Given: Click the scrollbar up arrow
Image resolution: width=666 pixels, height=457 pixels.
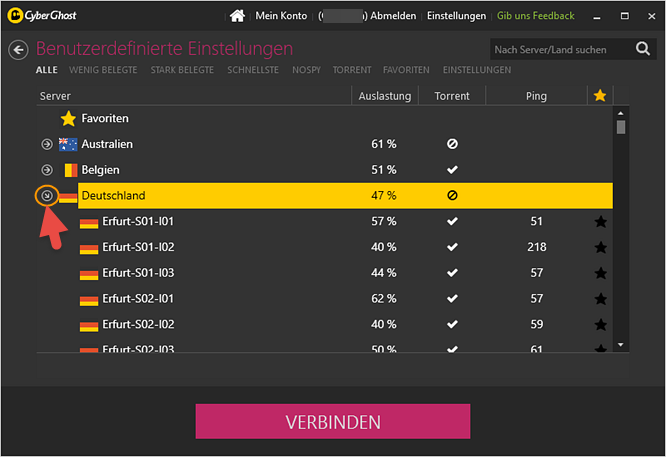Looking at the screenshot, I should [x=621, y=113].
